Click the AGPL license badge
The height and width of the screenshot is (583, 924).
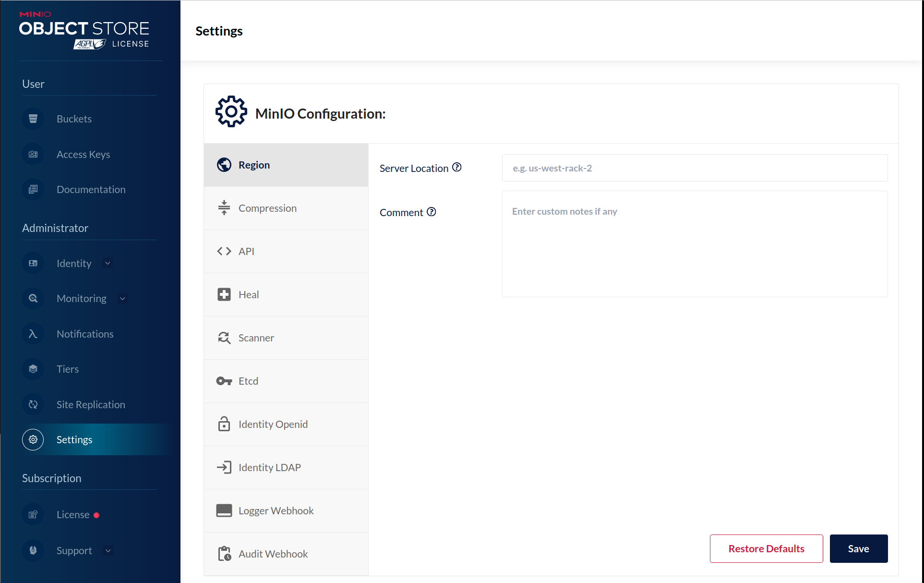(89, 44)
